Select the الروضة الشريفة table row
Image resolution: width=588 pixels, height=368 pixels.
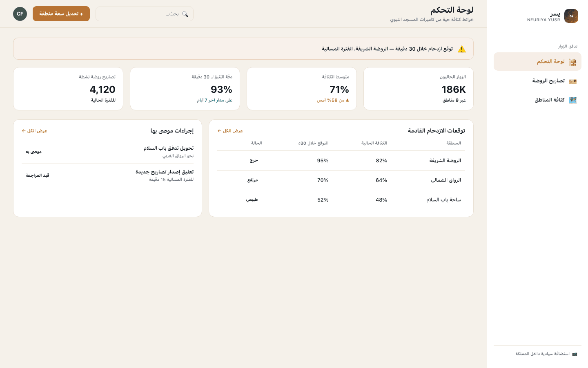[341, 161]
